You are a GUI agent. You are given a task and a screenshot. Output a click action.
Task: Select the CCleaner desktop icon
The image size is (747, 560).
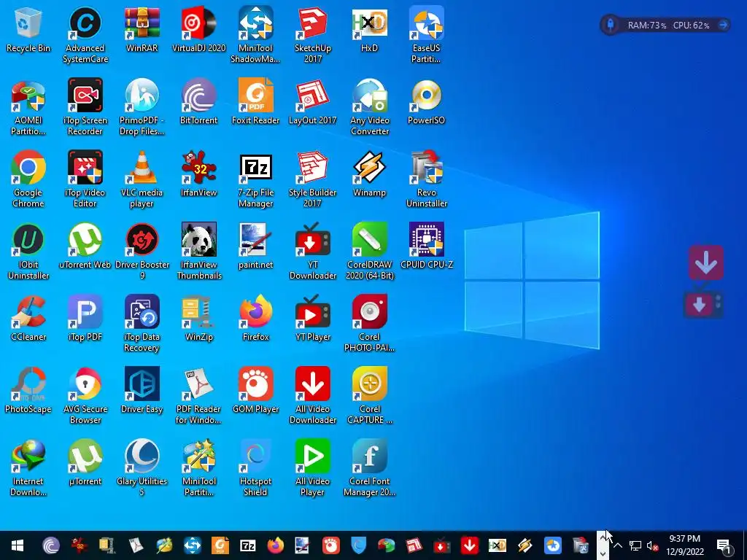point(28,319)
